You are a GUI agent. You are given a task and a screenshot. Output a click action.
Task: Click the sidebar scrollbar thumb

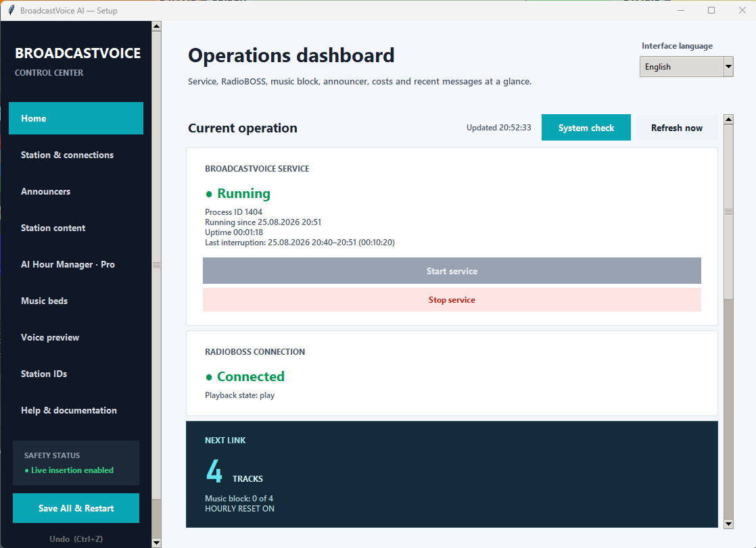[156, 265]
